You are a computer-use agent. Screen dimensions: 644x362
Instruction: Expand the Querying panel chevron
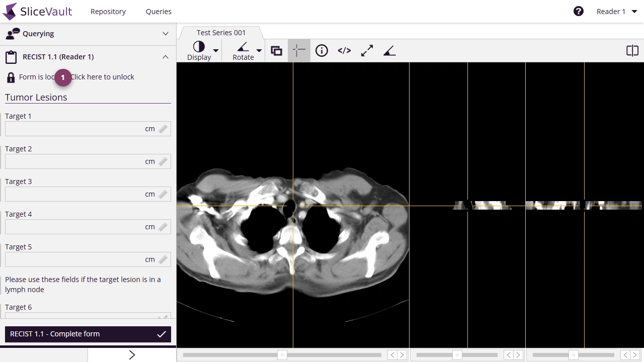[166, 34]
